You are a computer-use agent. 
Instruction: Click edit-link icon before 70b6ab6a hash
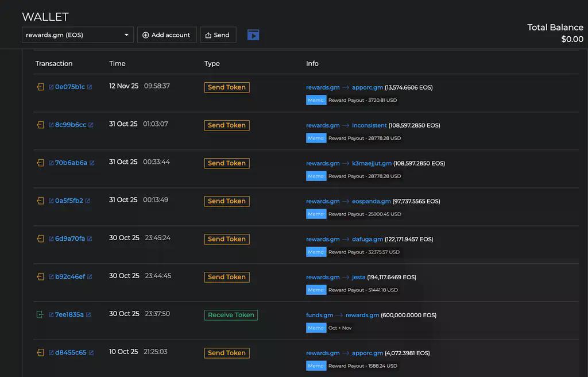coord(51,163)
